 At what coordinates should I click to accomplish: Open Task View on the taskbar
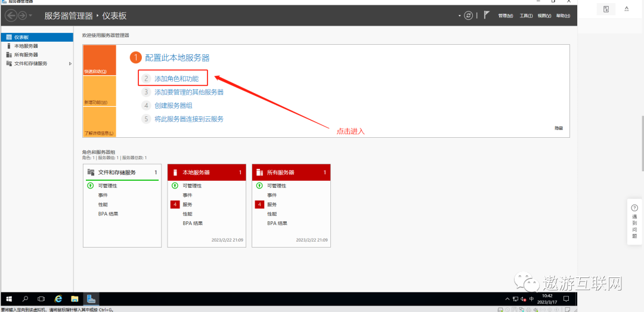pos(41,299)
